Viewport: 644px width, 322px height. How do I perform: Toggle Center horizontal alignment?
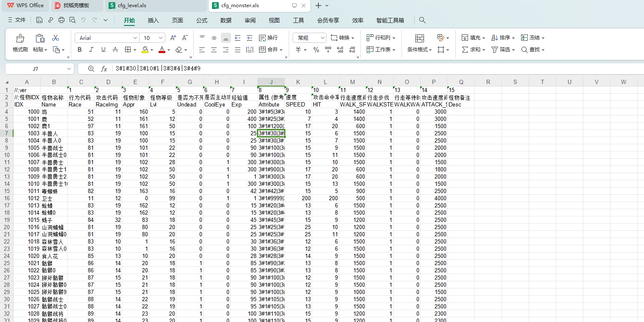(214, 50)
